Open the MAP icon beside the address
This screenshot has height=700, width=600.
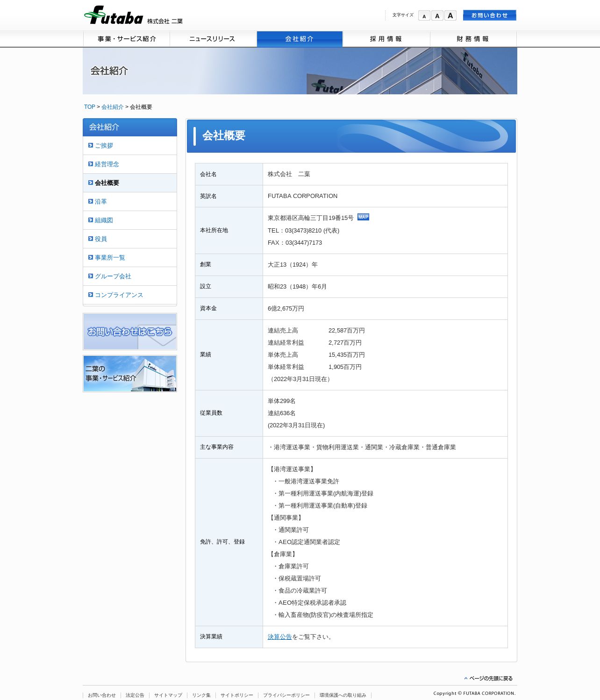point(363,217)
